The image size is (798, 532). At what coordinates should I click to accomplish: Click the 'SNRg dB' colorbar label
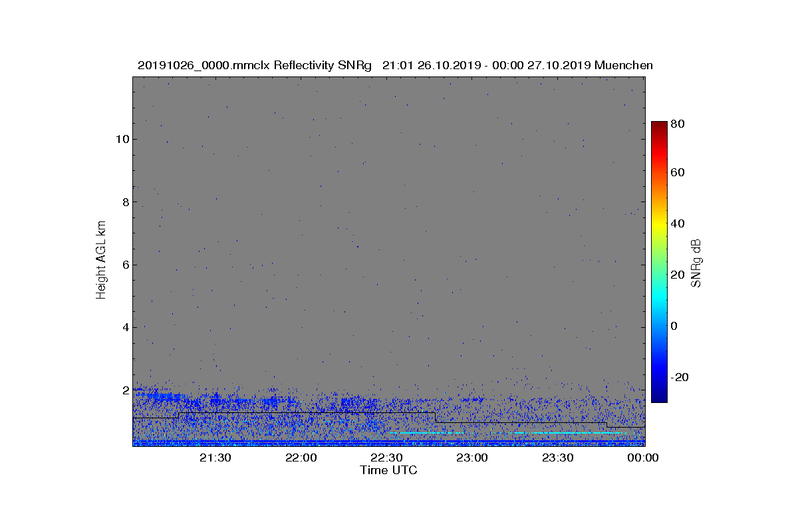696,263
